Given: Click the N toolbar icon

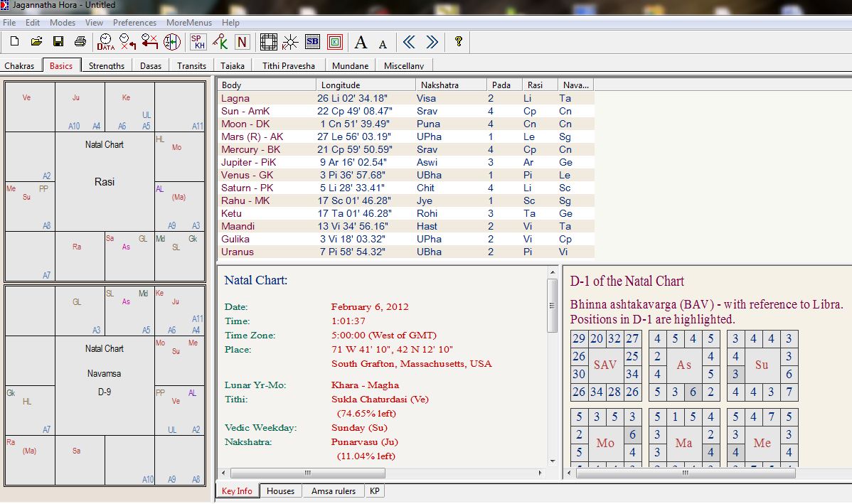Looking at the screenshot, I should [242, 42].
